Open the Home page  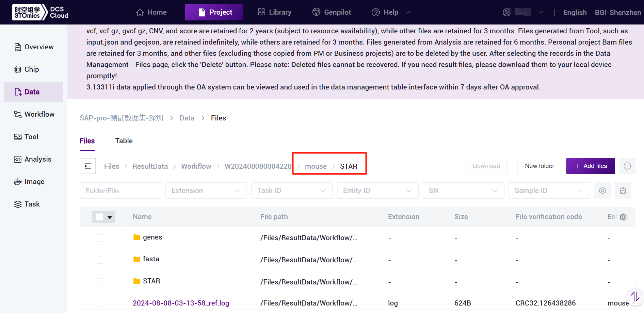151,12
